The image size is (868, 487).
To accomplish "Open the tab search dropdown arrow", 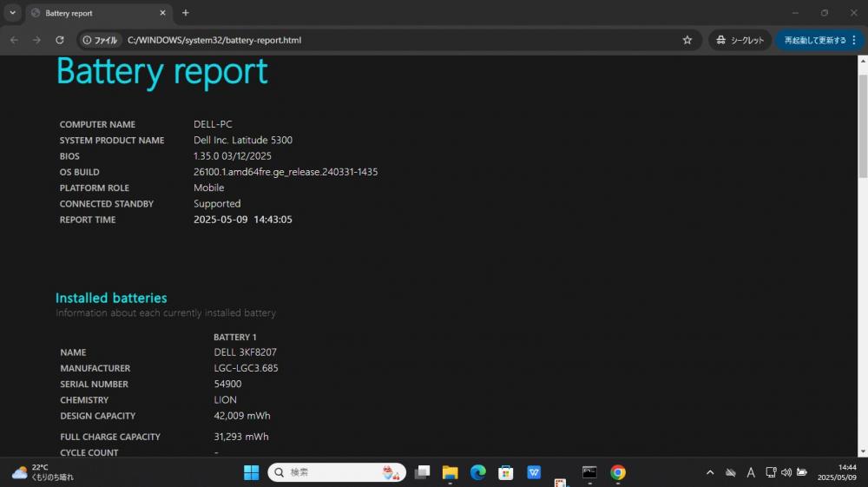I will pos(12,13).
